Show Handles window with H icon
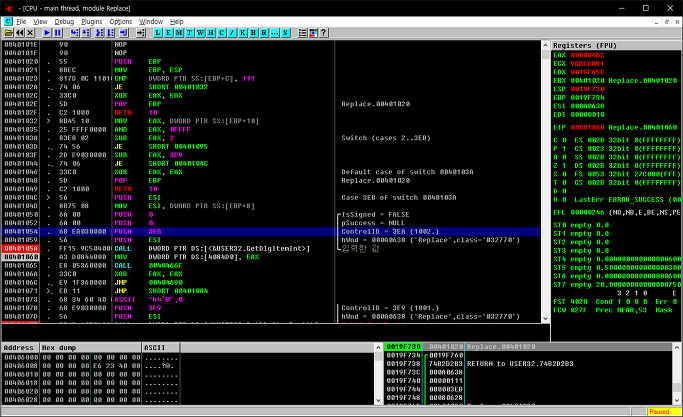The image size is (683, 417). click(211, 33)
